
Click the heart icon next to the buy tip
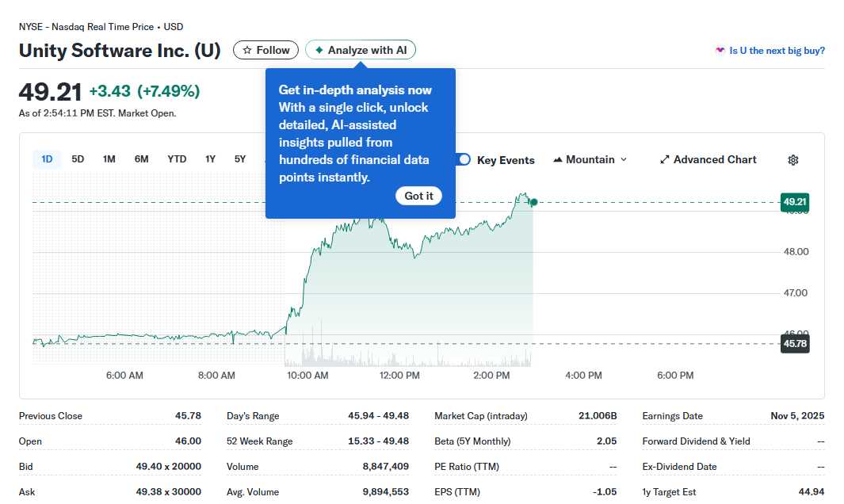point(720,49)
